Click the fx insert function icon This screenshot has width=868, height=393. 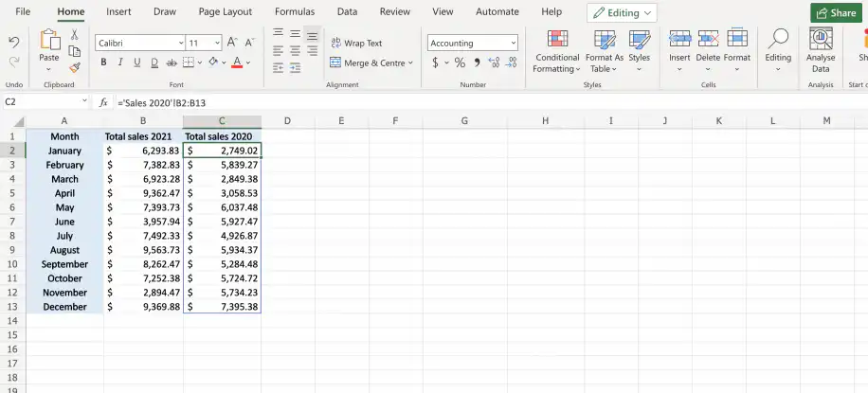coord(103,102)
